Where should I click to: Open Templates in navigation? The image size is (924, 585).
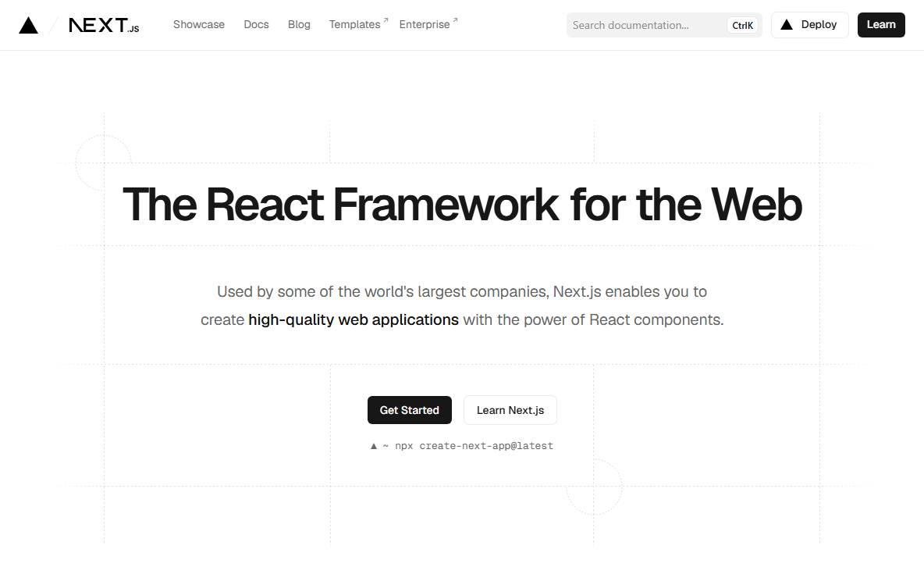click(358, 25)
